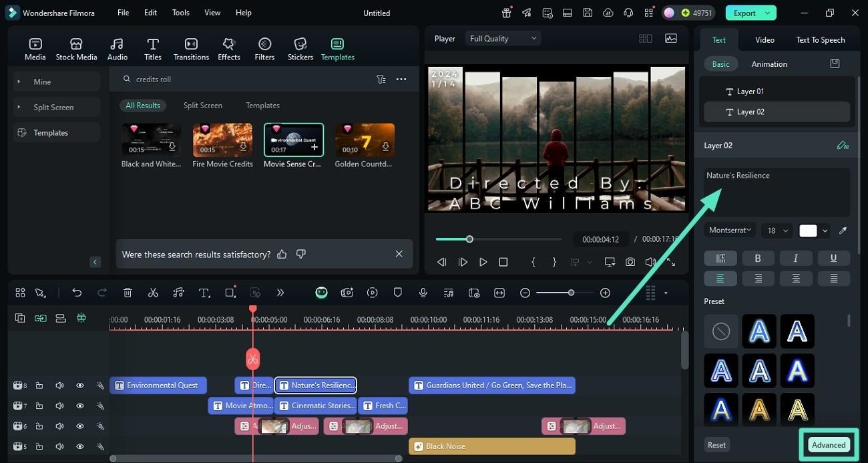Toggle Bold text formatting
The height and width of the screenshot is (463, 868).
click(758, 258)
